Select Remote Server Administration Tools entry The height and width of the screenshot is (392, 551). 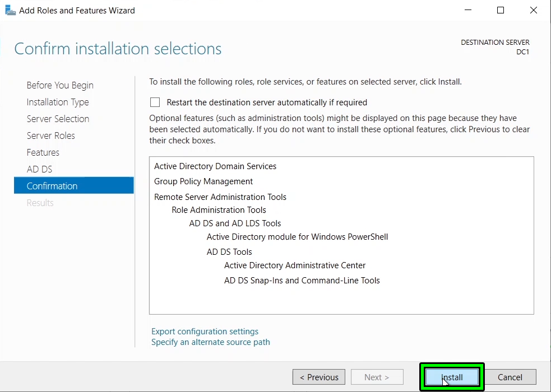click(x=220, y=197)
